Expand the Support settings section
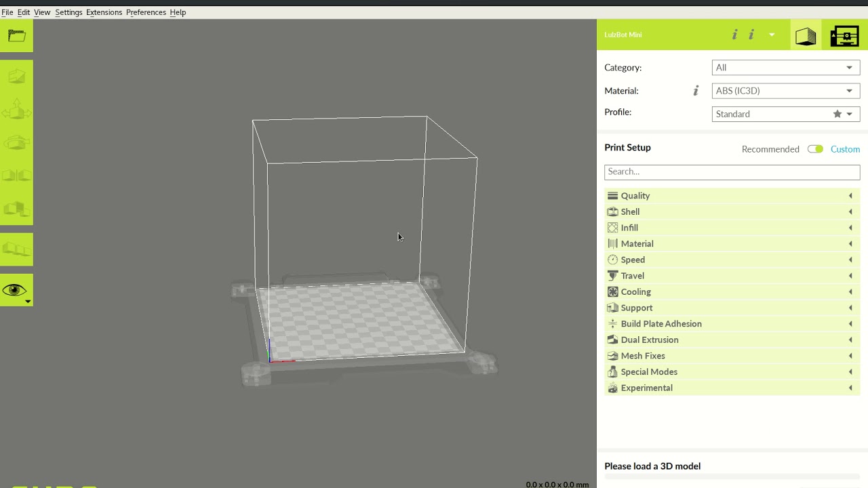The image size is (868, 488). click(x=732, y=308)
